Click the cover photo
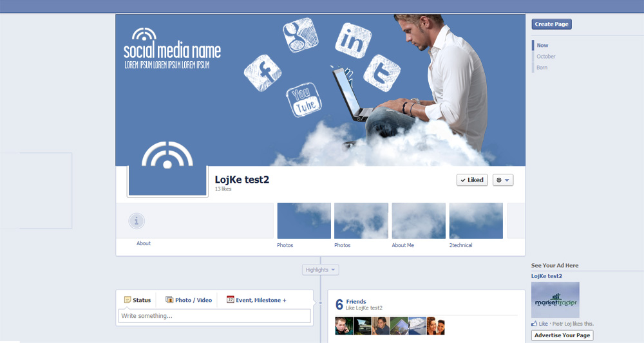 (x=320, y=90)
